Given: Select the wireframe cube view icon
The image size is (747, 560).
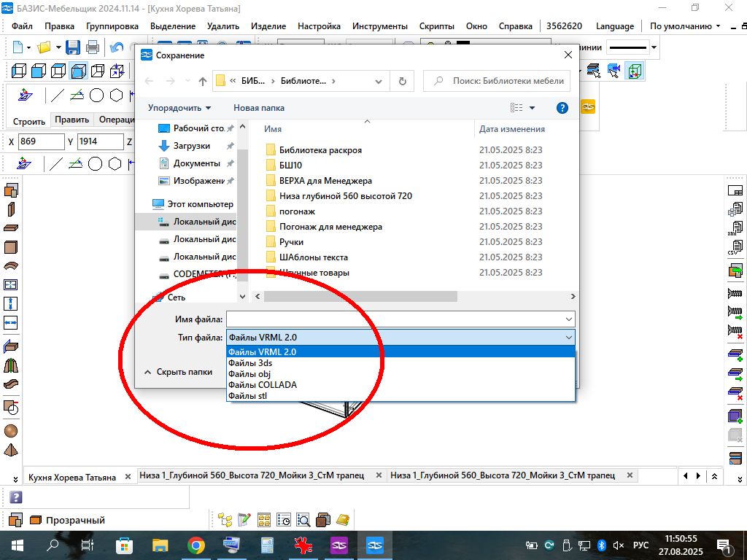Looking at the screenshot, I should click(x=98, y=71).
